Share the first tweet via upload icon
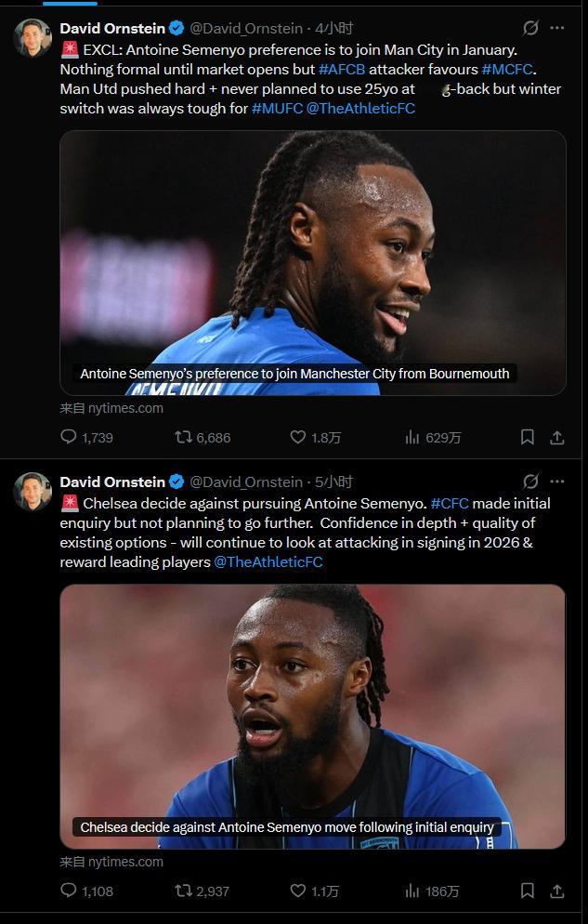Screen dimensions: 588x924 [x=556, y=437]
